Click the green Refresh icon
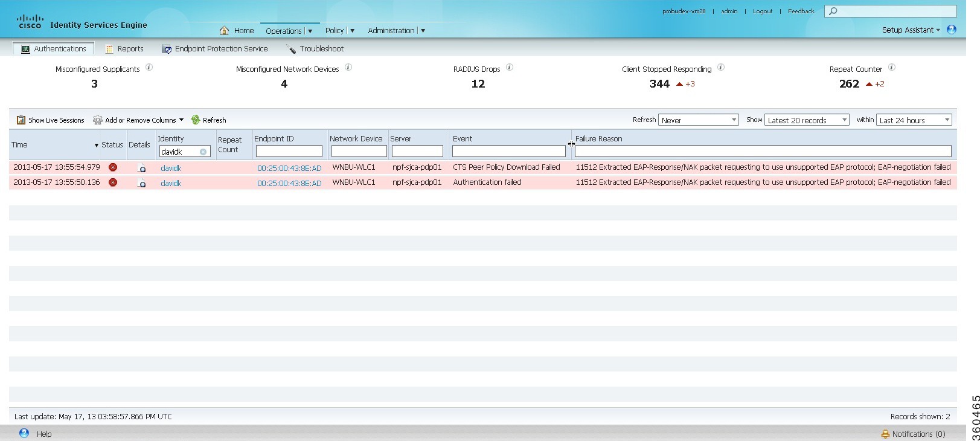 (x=196, y=120)
